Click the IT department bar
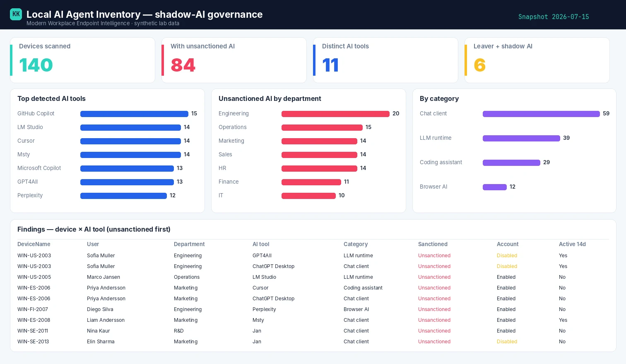The width and height of the screenshot is (626, 364). click(x=308, y=196)
